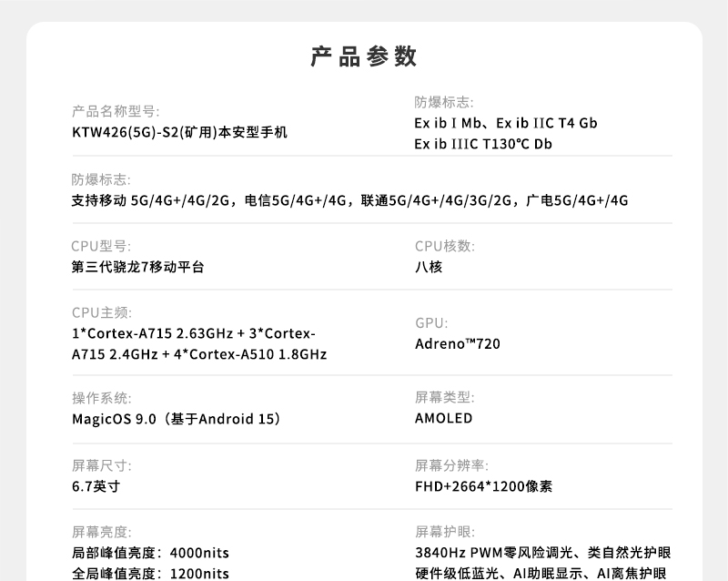Click the 局部峰值亮度 4000nits line
728x581 pixels.
coord(150,553)
